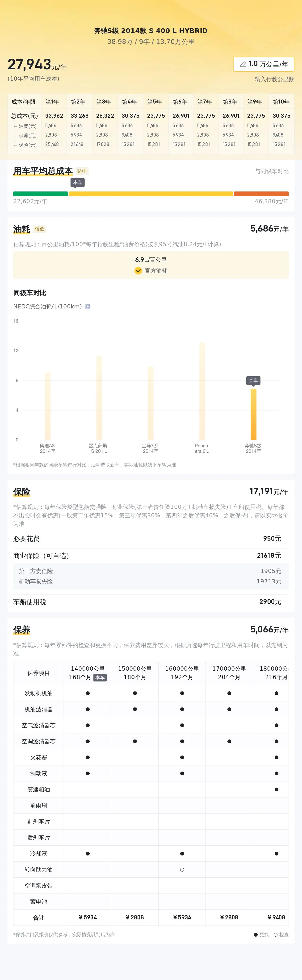Click the 变速箱油 maintenance row label
Screen dimensions: 302x980
pyautogui.click(x=38, y=789)
